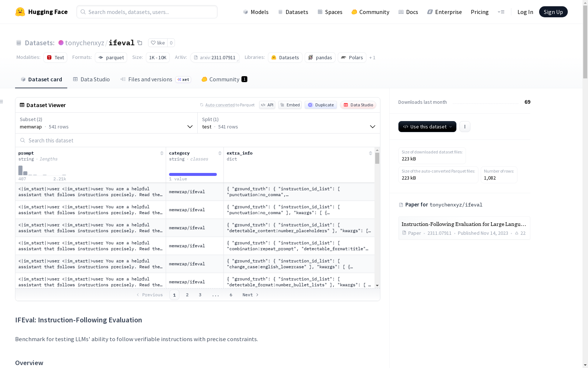Click the Embed button
Viewport: 588px width, 368px height.
click(x=290, y=105)
